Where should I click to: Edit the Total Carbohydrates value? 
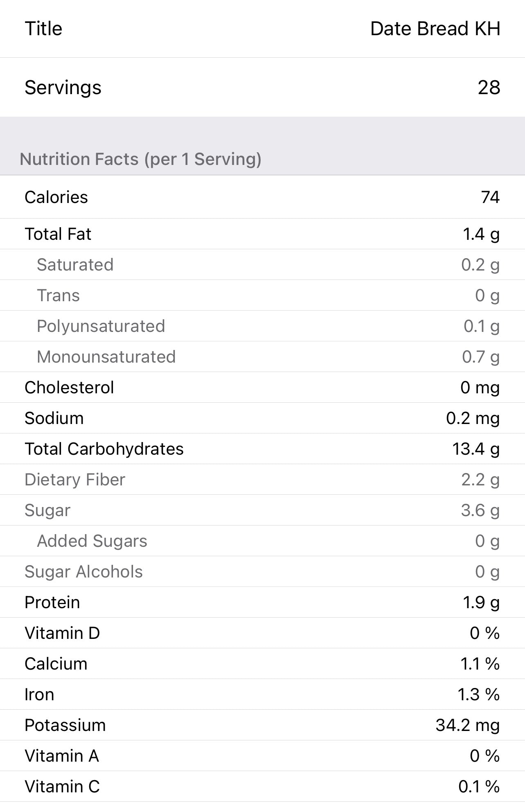tap(475, 449)
